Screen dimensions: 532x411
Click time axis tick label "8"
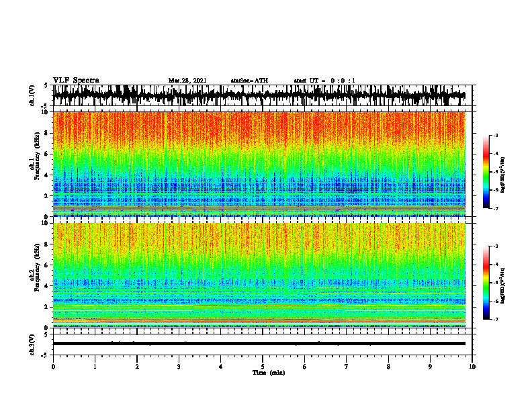(388, 367)
